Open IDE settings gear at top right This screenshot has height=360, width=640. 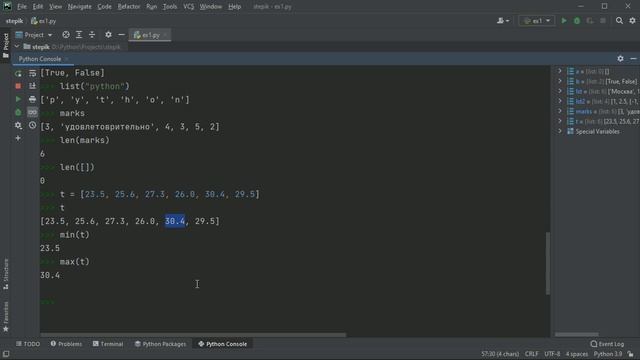632,20
